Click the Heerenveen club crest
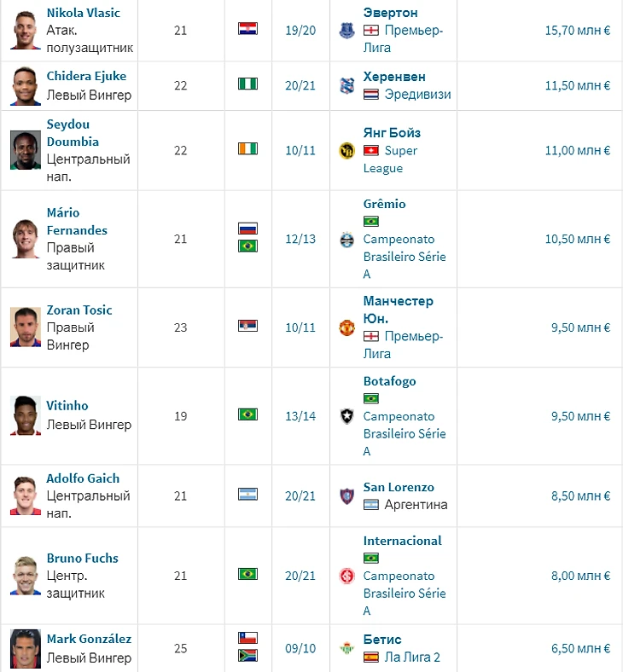Viewport: 623px width, 672px height. [x=346, y=86]
